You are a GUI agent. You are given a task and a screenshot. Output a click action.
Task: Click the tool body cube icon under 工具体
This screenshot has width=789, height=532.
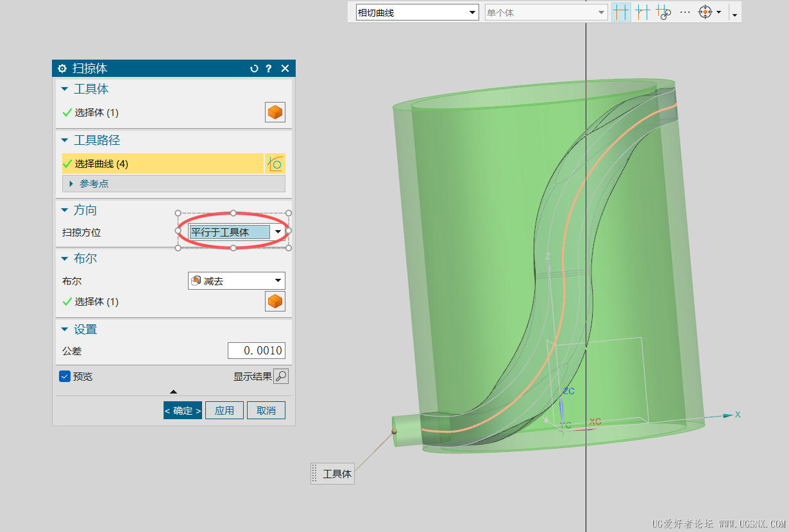[x=275, y=112]
